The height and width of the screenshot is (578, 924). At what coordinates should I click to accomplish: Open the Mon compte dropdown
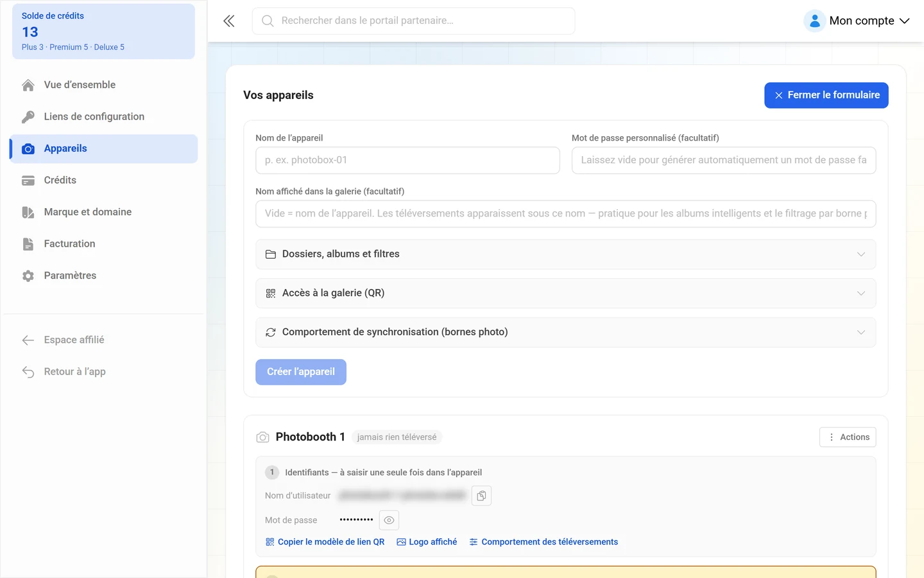857,21
